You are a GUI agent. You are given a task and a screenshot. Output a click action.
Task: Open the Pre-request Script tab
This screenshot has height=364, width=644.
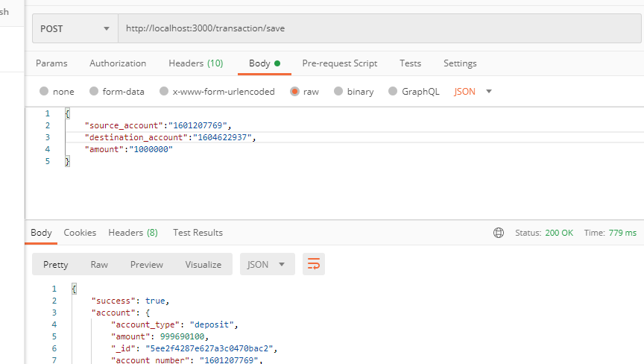[339, 63]
